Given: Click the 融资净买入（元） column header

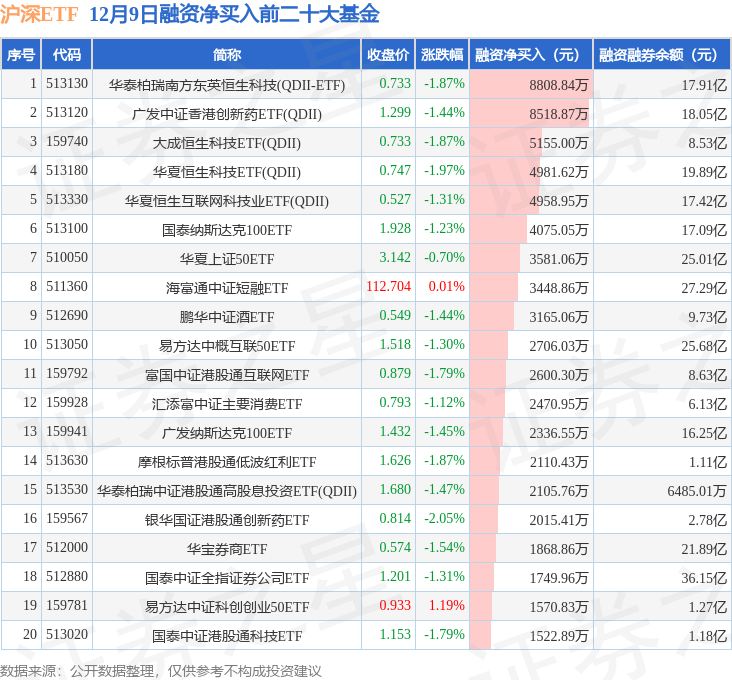Looking at the screenshot, I should (531, 55).
